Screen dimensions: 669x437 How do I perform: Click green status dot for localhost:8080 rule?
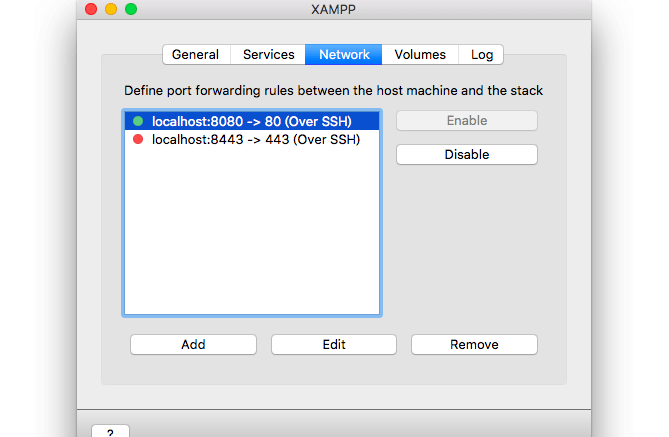[138, 121]
